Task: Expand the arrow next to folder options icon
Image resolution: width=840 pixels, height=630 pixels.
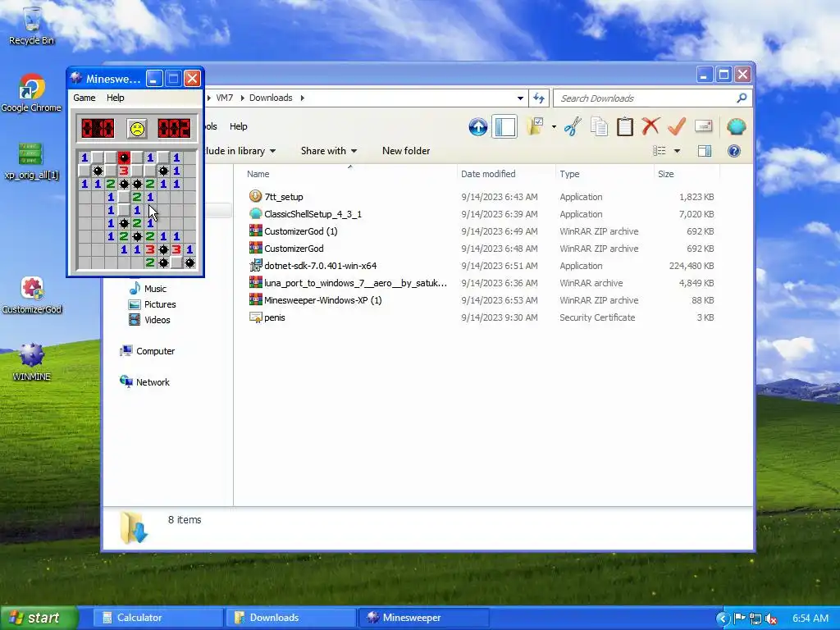Action: pyautogui.click(x=554, y=127)
